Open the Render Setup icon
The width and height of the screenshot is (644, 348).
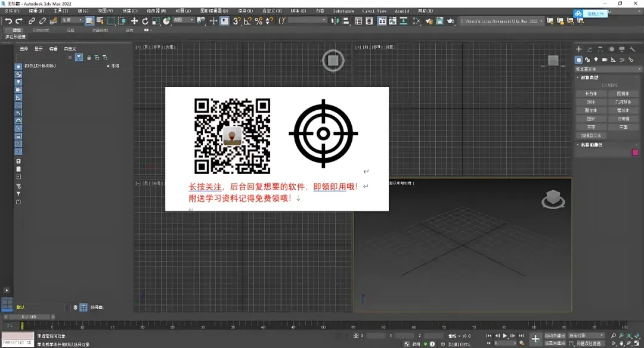(429, 21)
